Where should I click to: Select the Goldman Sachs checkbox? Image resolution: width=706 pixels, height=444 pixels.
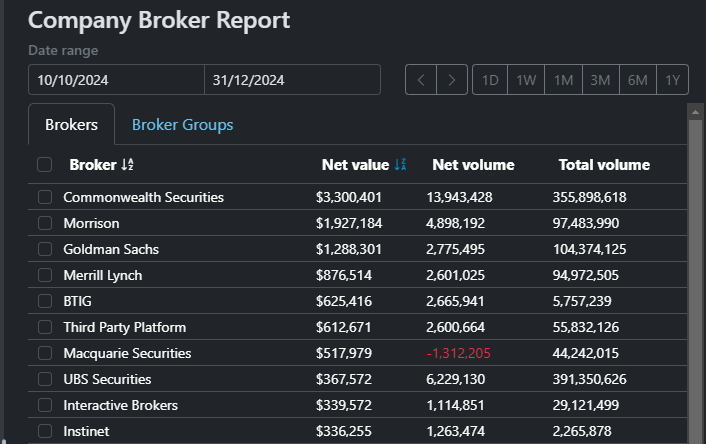[x=44, y=249]
